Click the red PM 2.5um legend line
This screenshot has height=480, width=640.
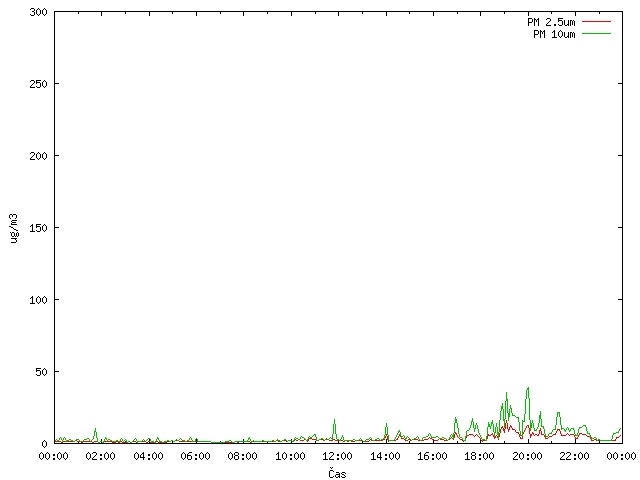[596, 21]
